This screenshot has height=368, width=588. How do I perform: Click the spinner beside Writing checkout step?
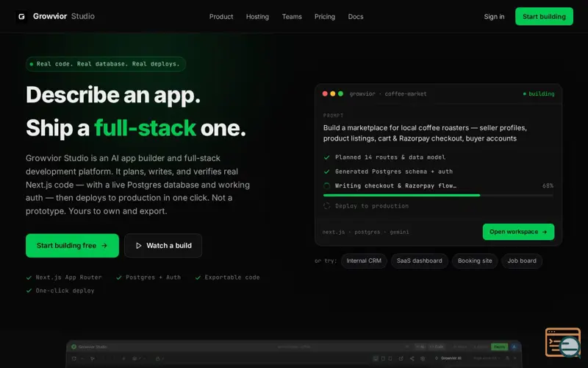pos(326,186)
